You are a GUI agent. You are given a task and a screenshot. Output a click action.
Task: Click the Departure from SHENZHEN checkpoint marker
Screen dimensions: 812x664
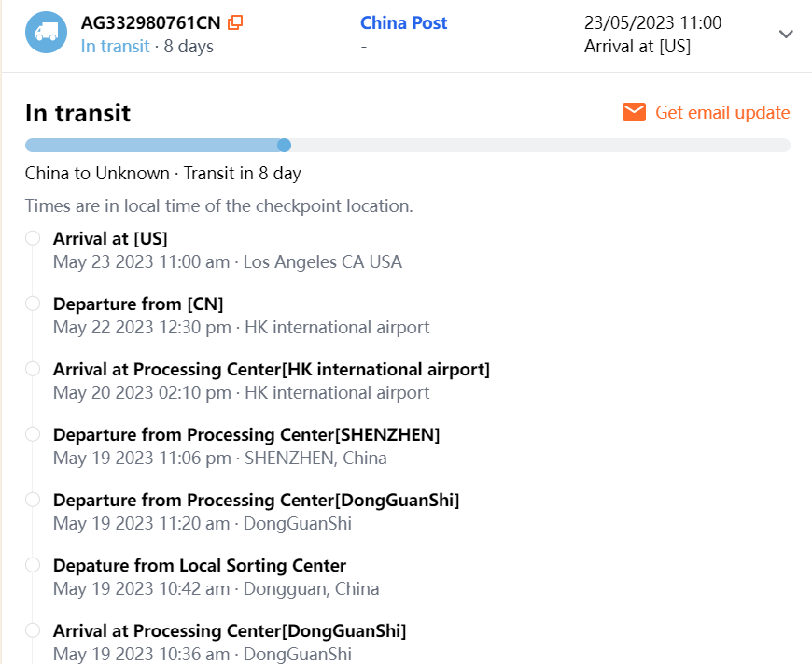pos(33,434)
